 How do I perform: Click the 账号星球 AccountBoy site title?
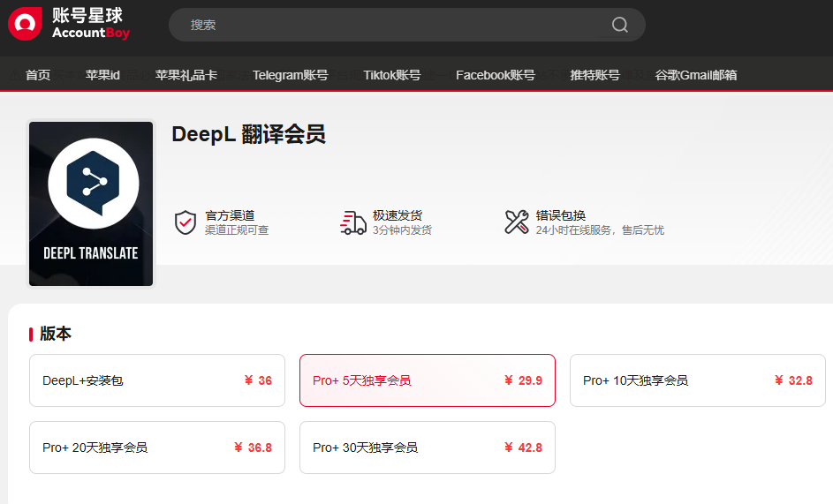tap(91, 23)
